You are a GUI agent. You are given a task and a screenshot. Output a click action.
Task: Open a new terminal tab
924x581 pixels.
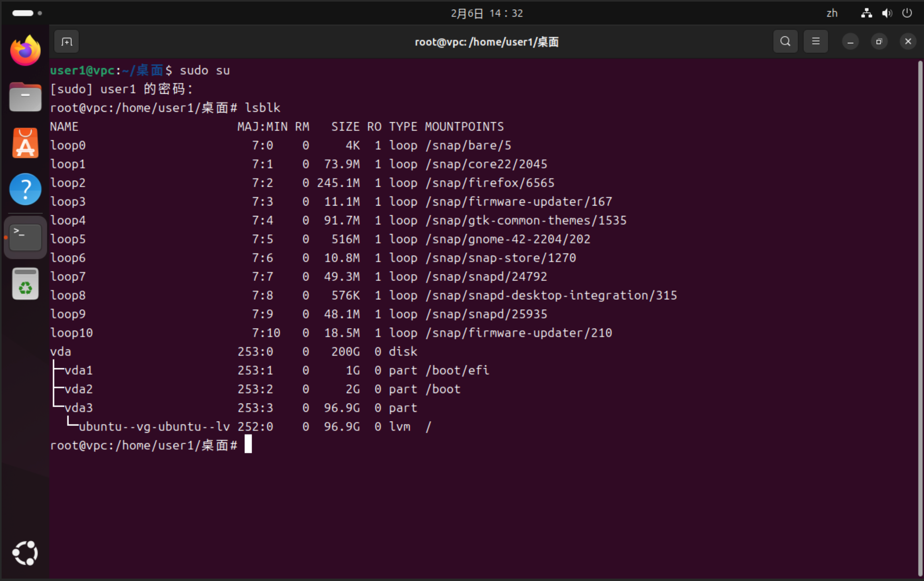[x=67, y=42]
